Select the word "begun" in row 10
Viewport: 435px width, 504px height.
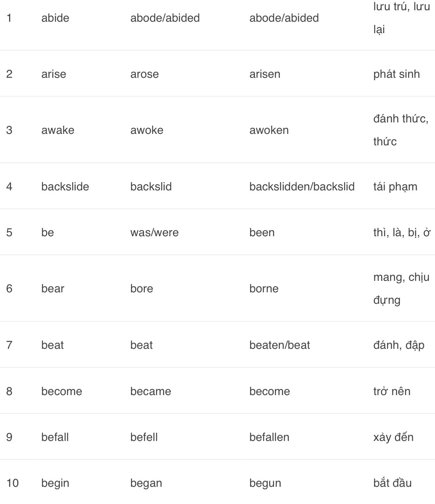click(x=265, y=483)
